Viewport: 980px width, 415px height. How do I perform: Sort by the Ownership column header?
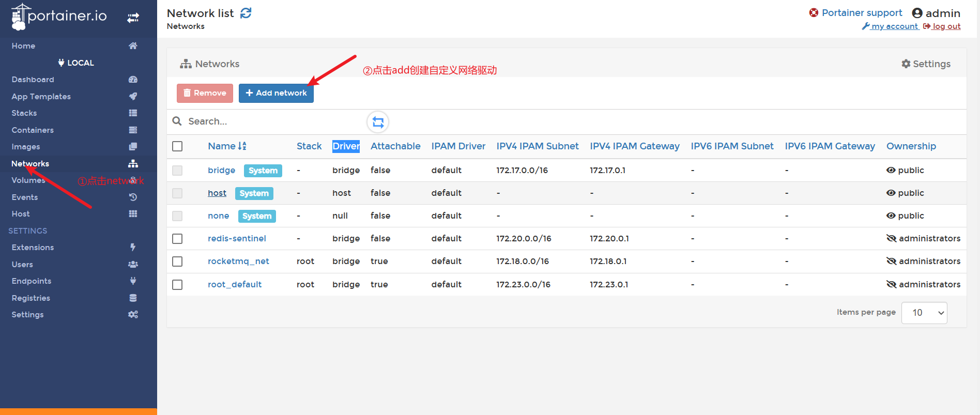911,146
